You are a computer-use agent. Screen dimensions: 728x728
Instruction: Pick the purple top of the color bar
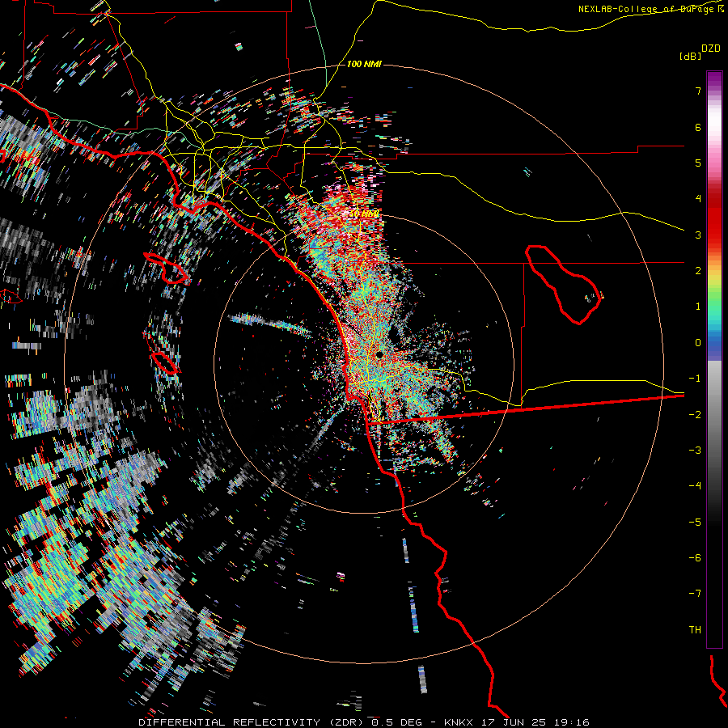[x=714, y=79]
